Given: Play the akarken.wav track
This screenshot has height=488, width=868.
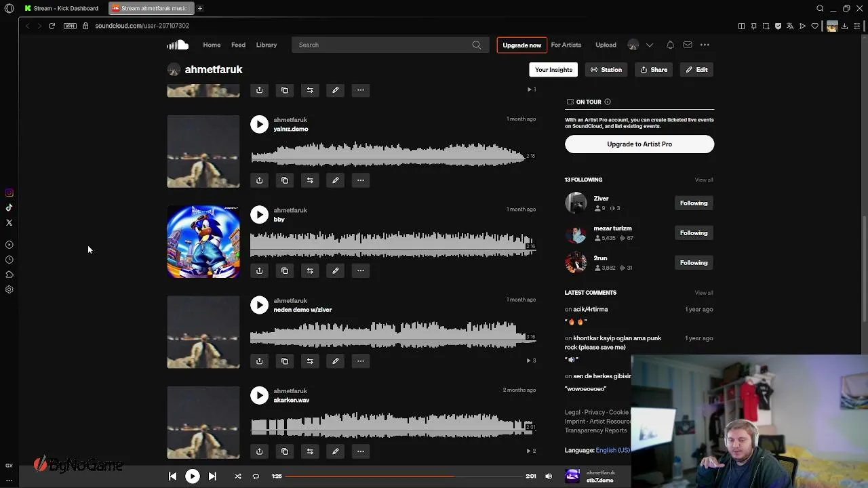Looking at the screenshot, I should click(259, 395).
